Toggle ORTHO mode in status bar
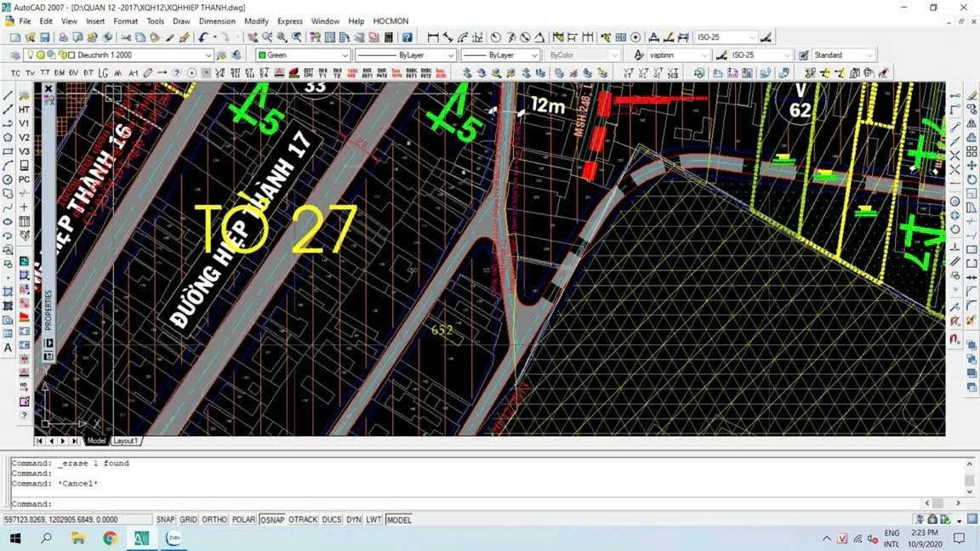The height and width of the screenshot is (551, 980). click(214, 520)
